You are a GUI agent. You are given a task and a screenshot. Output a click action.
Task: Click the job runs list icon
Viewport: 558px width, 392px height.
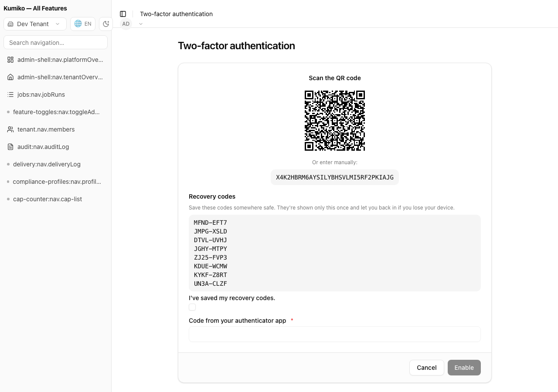(10, 95)
